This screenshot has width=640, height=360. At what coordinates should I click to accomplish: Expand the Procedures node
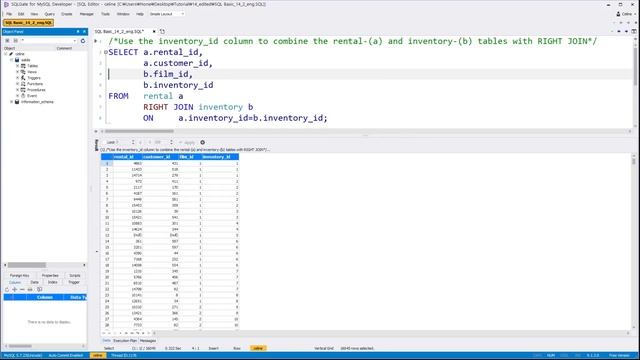tap(18, 90)
